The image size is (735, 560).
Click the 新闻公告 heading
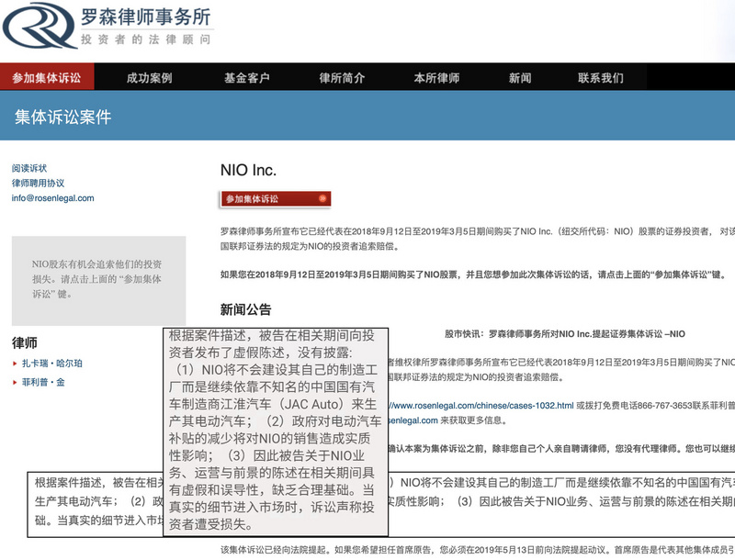pos(245,309)
